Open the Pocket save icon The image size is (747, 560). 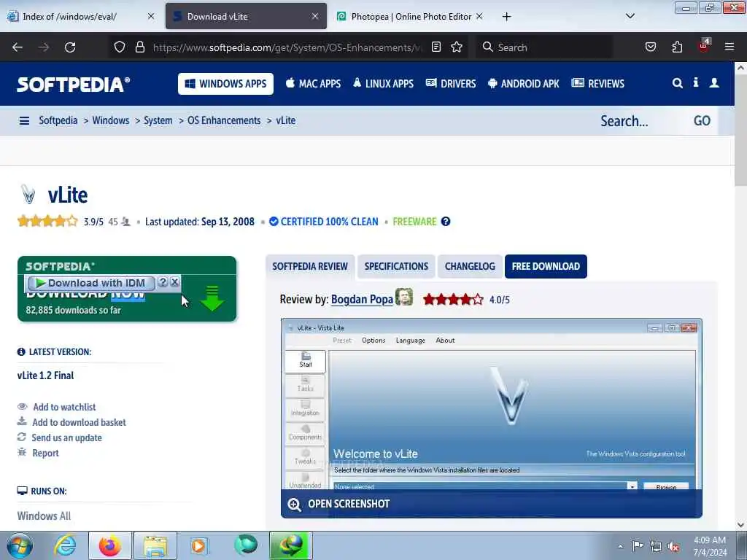tap(650, 47)
